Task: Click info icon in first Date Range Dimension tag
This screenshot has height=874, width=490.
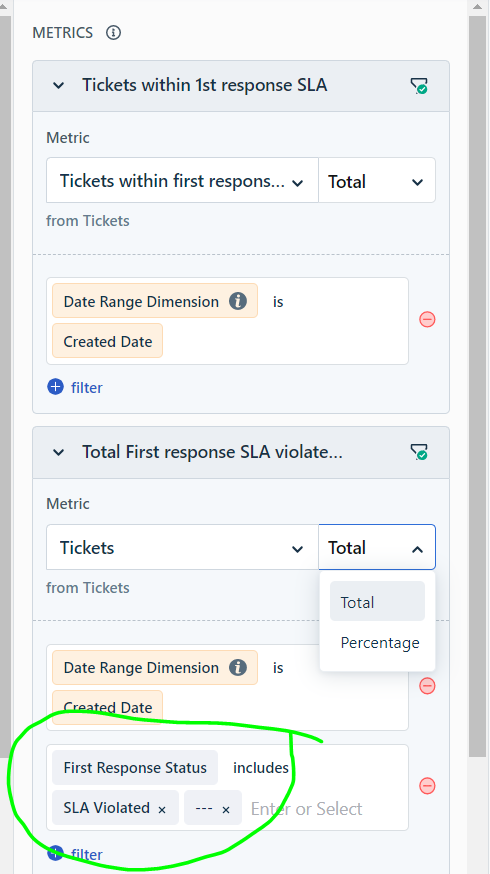Action: (x=238, y=302)
